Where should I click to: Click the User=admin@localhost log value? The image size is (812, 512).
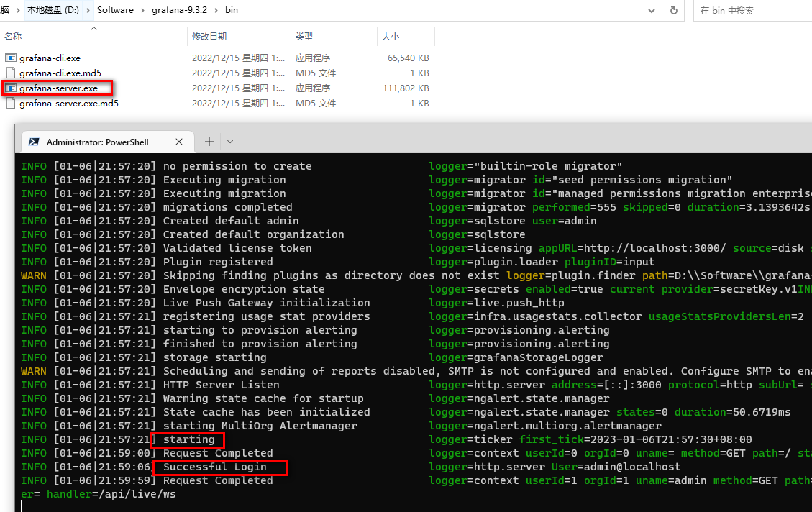616,467
